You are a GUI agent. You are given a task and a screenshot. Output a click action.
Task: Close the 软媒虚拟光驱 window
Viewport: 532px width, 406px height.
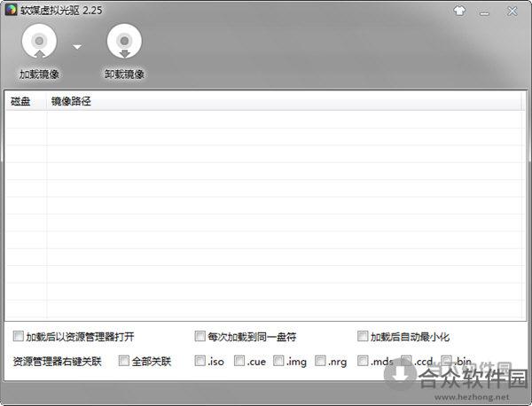tap(512, 12)
